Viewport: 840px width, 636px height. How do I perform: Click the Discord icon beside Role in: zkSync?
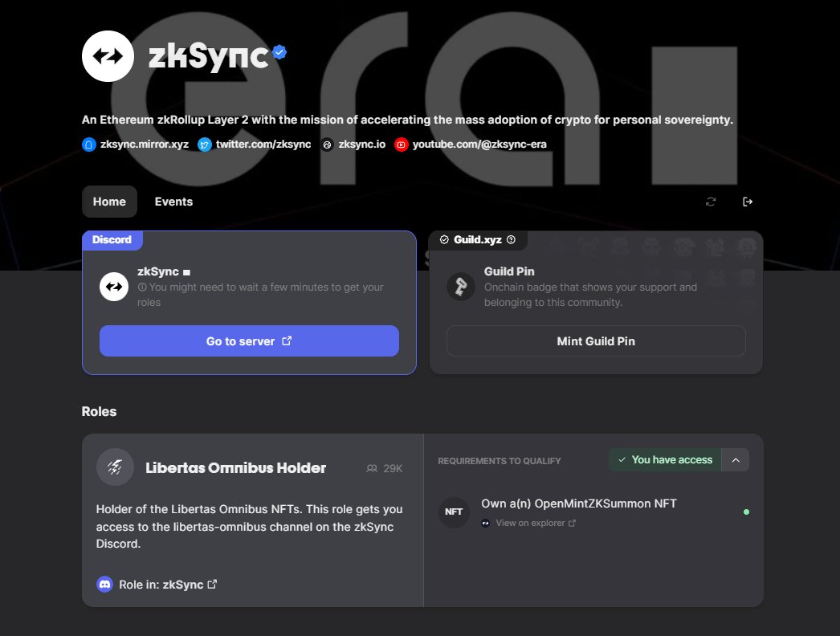tap(104, 584)
